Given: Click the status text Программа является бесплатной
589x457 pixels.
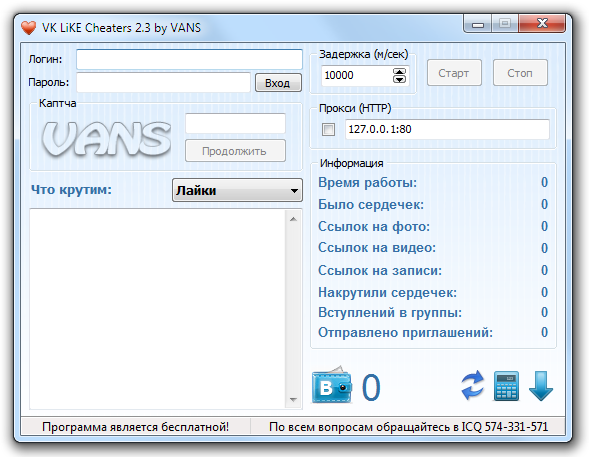Looking at the screenshot, I should 135,427.
